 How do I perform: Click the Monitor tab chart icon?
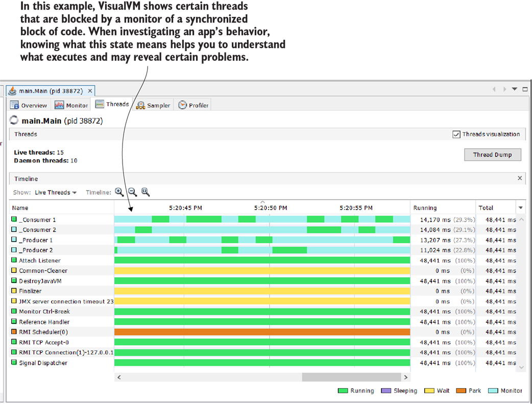[x=59, y=105]
